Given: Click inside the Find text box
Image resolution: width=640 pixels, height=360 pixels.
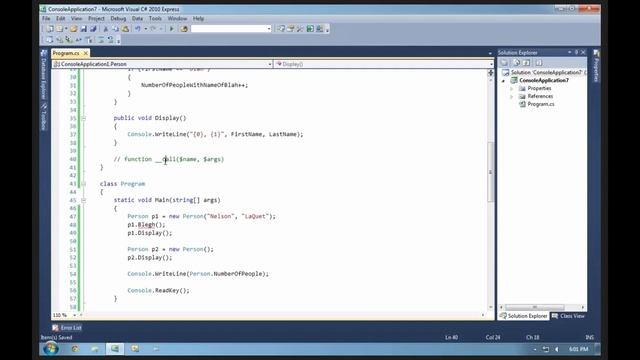Looking at the screenshot, I should point(229,29).
